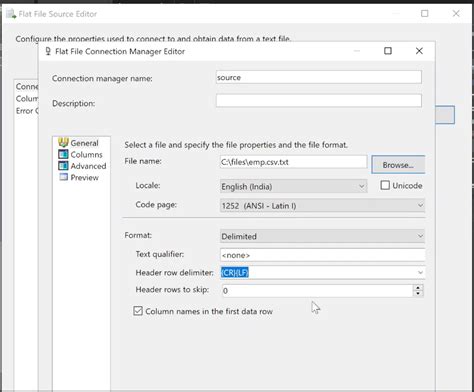The image size is (474, 392).
Task: Close the Flat File Connection Manager Editor
Action: [419, 51]
